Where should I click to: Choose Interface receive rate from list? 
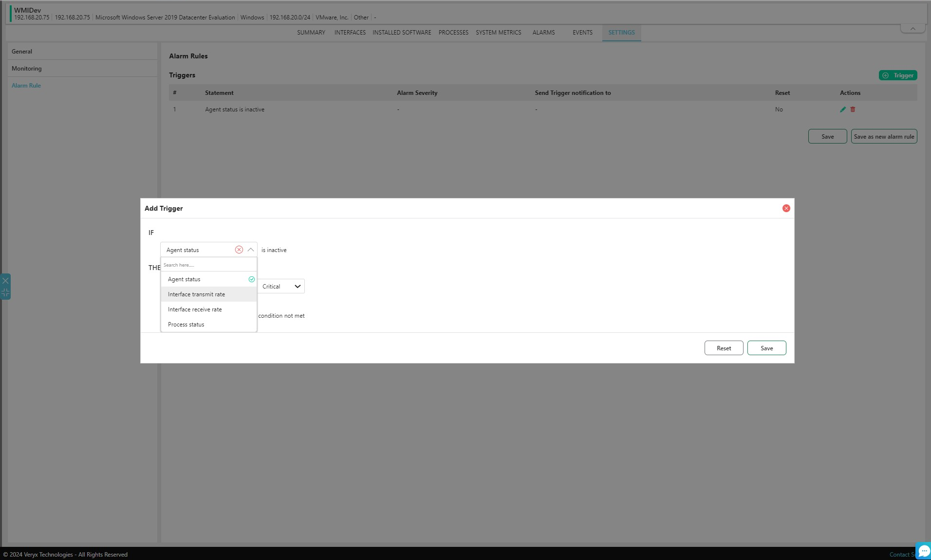195,309
